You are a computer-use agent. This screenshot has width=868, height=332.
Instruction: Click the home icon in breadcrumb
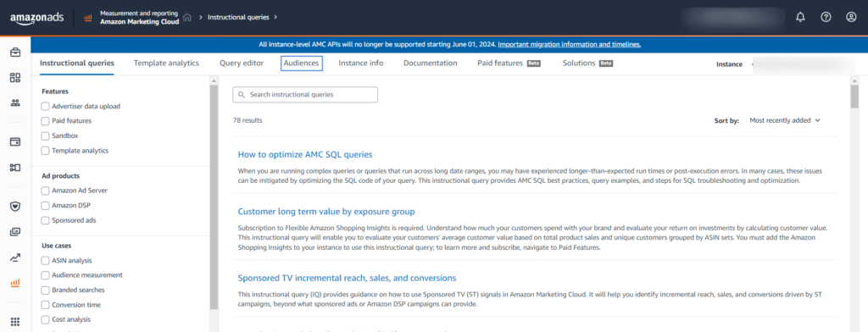187,17
